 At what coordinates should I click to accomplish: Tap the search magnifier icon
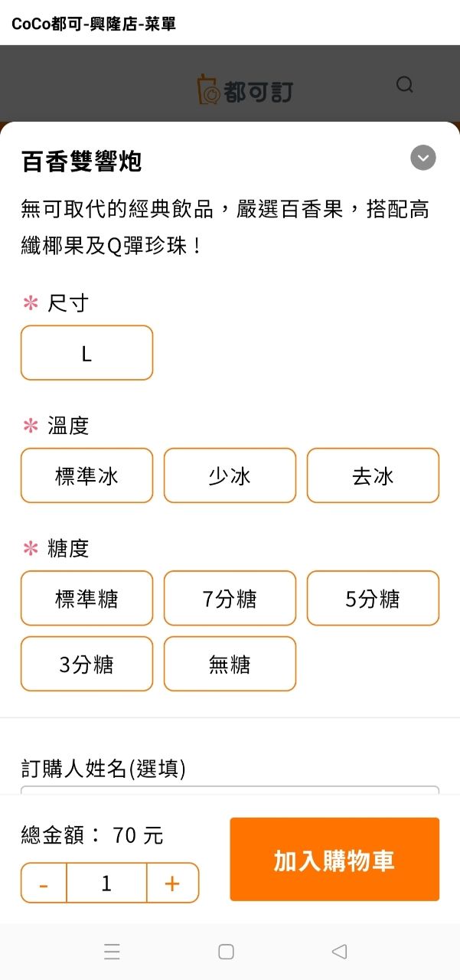coord(404,85)
